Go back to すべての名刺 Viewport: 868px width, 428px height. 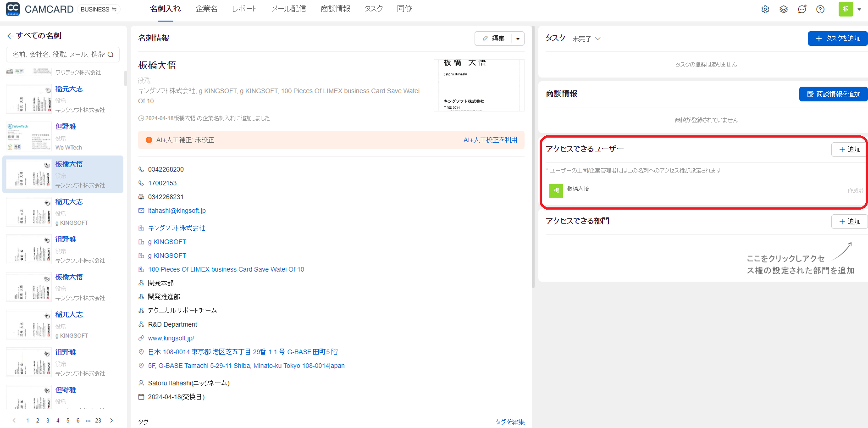pyautogui.click(x=34, y=36)
